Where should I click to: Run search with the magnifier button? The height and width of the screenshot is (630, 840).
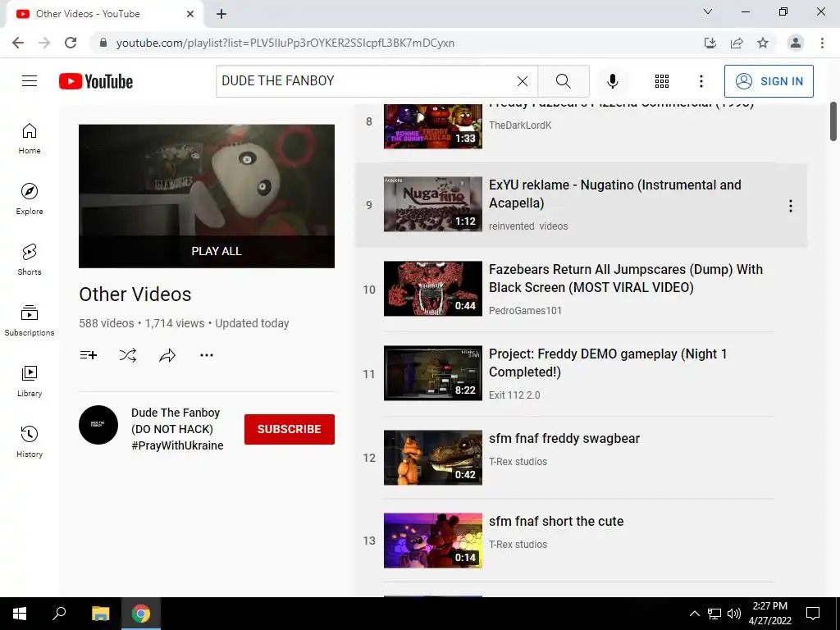(563, 81)
